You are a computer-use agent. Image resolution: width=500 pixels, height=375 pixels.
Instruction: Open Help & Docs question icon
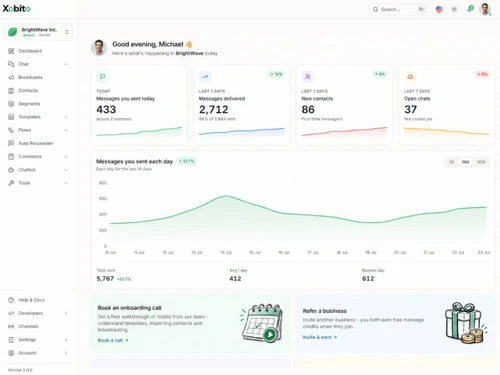pos(11,300)
